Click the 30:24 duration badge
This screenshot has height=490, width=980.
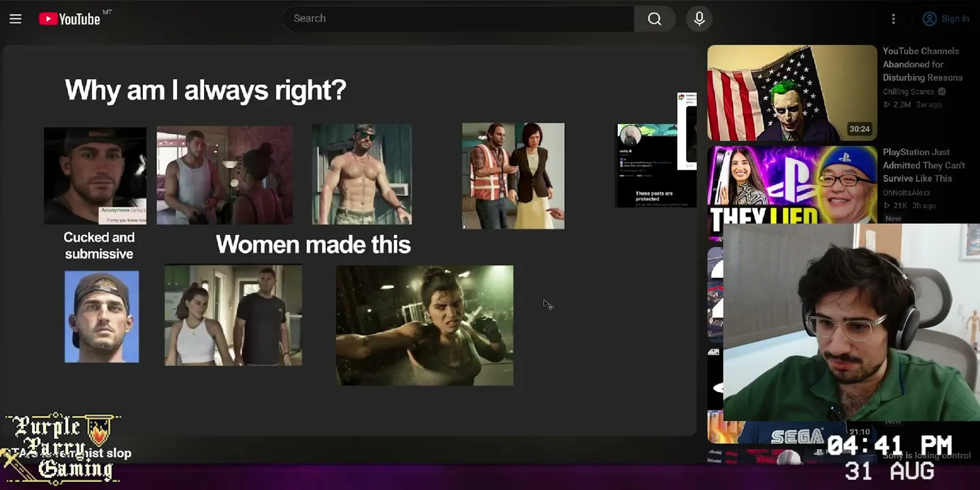pyautogui.click(x=860, y=129)
